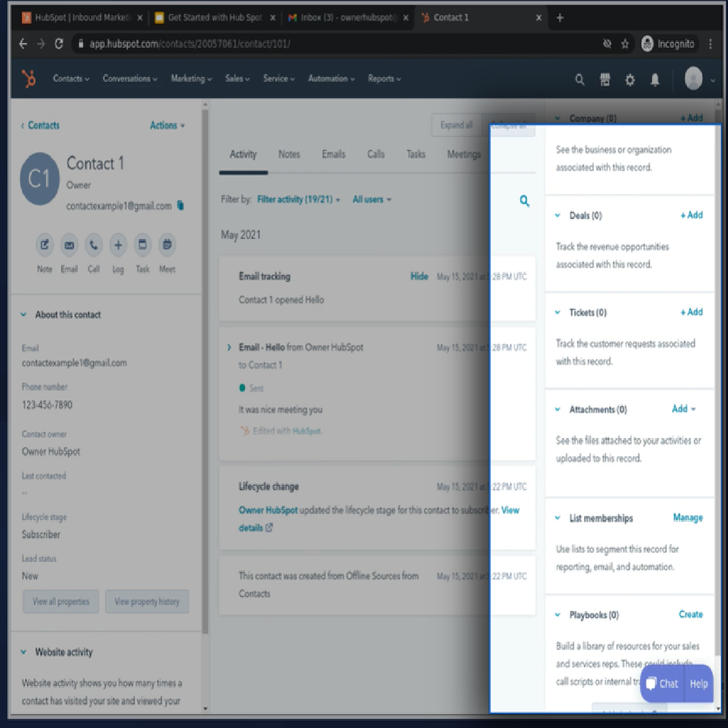Go back to the Contacts list
This screenshot has width=728, height=728.
coord(40,126)
